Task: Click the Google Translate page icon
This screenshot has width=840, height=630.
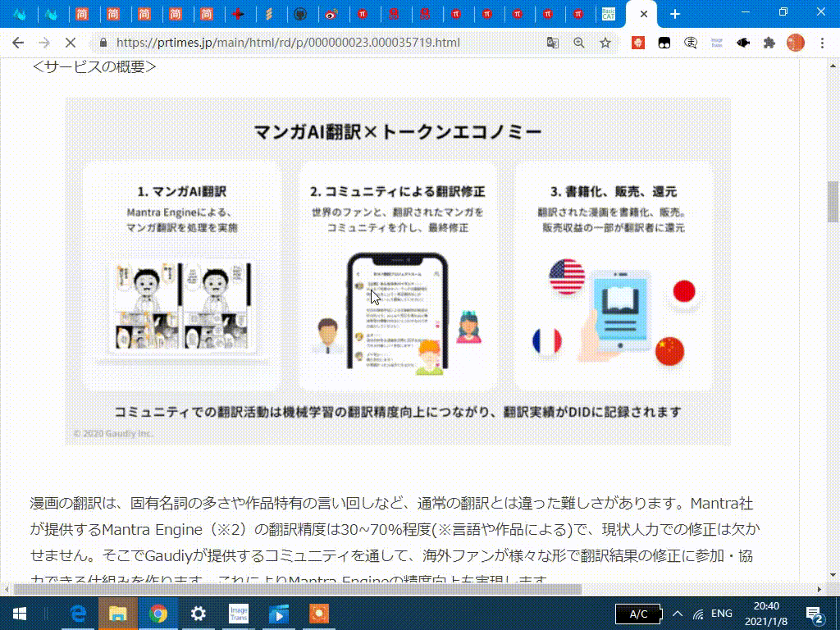Action: tap(552, 43)
